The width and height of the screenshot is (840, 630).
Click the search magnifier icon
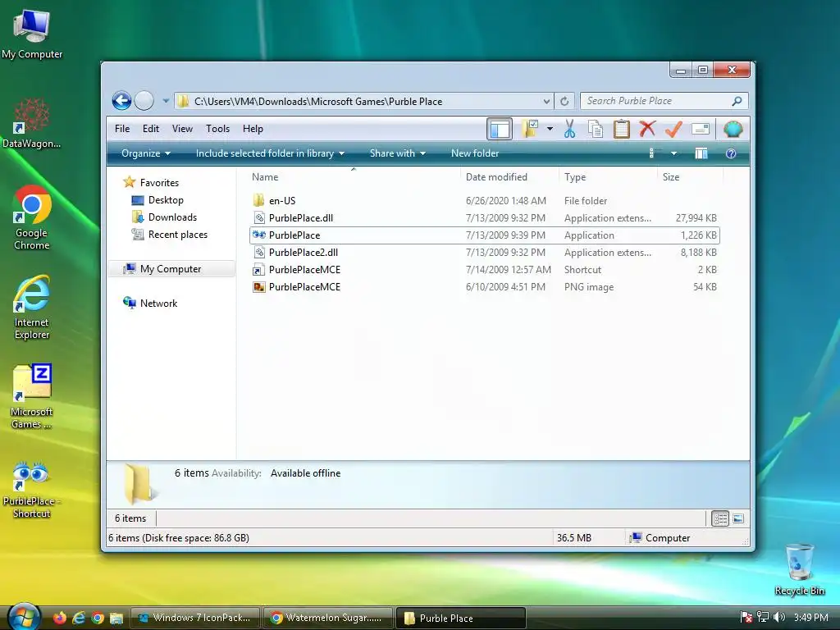point(737,101)
